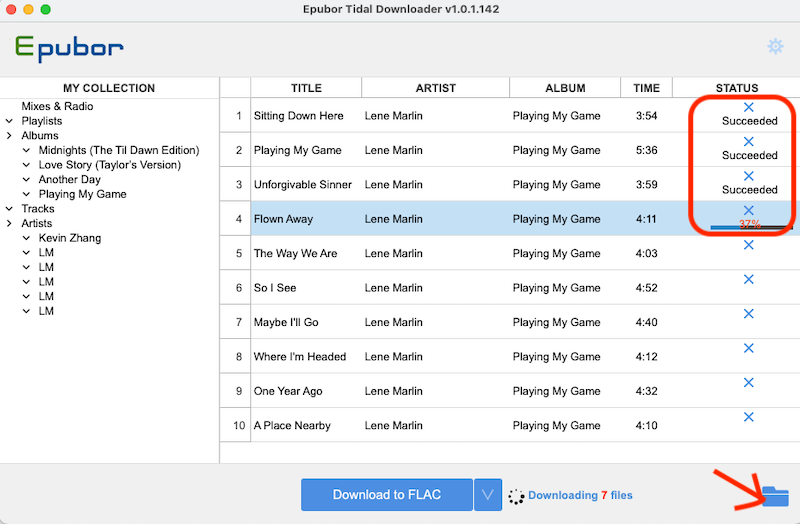The image size is (800, 524).
Task: Cancel Maybe I'll Go download
Action: 748,314
